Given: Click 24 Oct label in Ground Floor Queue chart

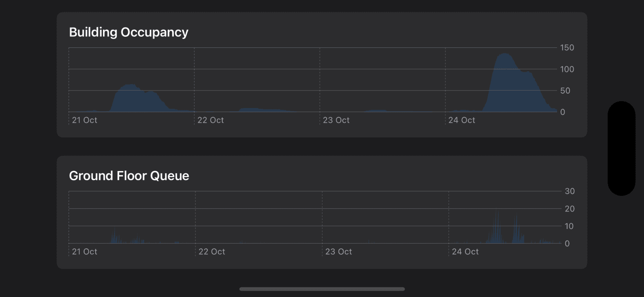Looking at the screenshot, I should 466,251.
